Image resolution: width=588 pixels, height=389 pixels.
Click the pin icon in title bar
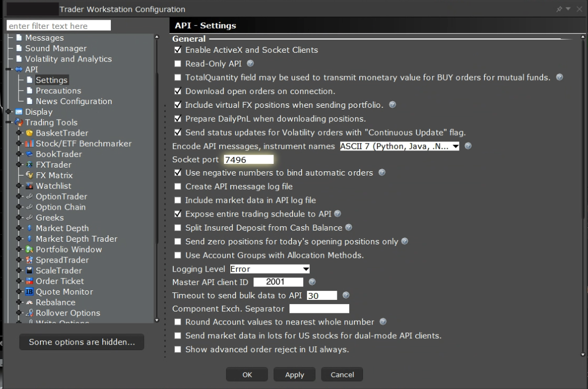tap(559, 9)
